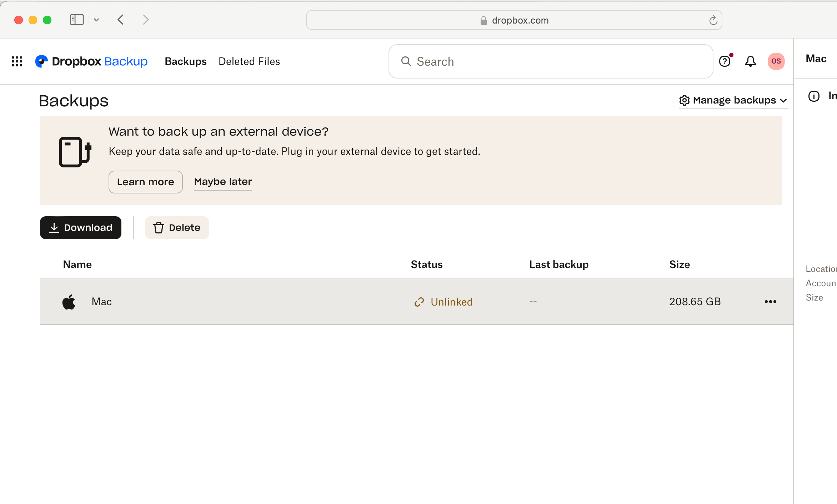Switch to the Deleted Files tab
This screenshot has height=504, width=837.
click(249, 61)
